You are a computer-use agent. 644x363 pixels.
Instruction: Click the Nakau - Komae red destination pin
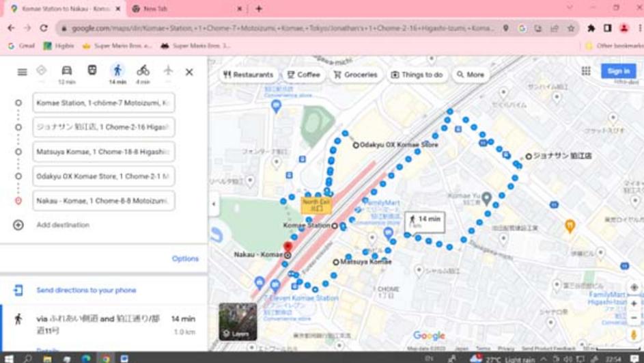[288, 247]
